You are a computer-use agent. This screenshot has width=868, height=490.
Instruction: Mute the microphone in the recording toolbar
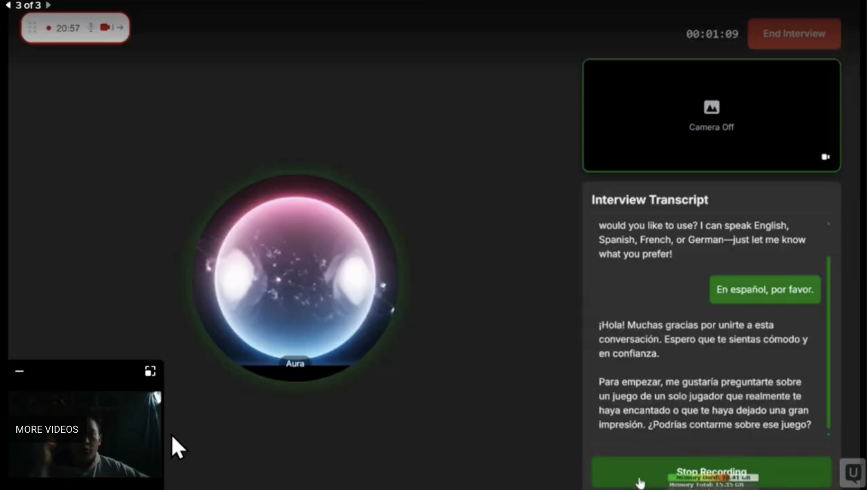point(90,27)
